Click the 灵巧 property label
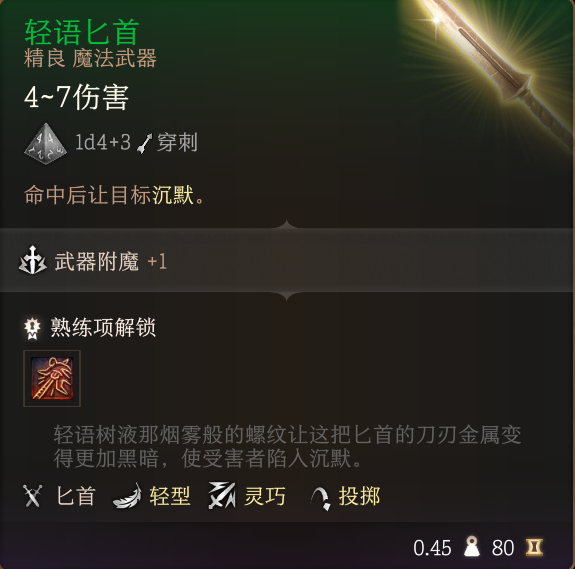Image resolution: width=575 pixels, height=569 pixels. click(x=265, y=496)
